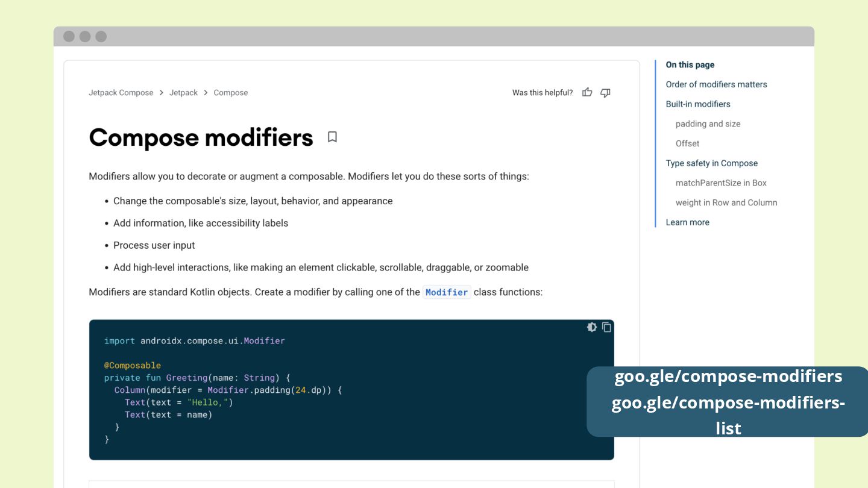Click the Column(modifier = Modifier.padding code line

tap(228, 390)
